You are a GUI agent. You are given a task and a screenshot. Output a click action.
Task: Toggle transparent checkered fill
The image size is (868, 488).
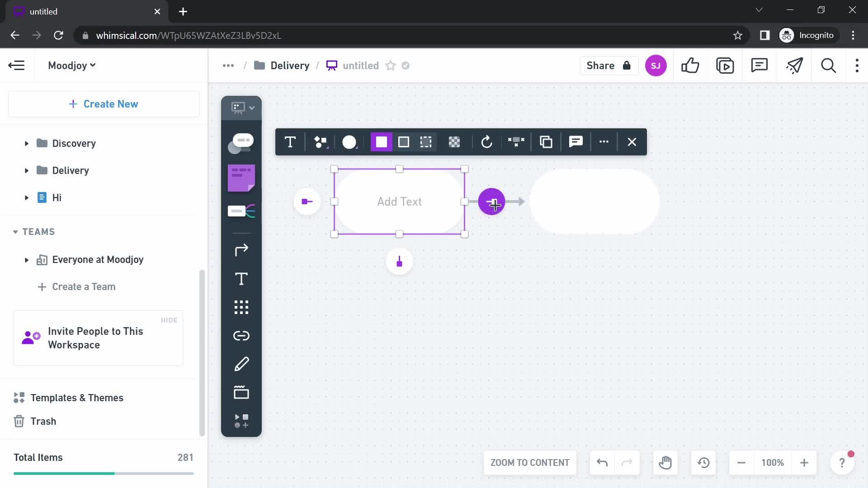pyautogui.click(x=454, y=142)
